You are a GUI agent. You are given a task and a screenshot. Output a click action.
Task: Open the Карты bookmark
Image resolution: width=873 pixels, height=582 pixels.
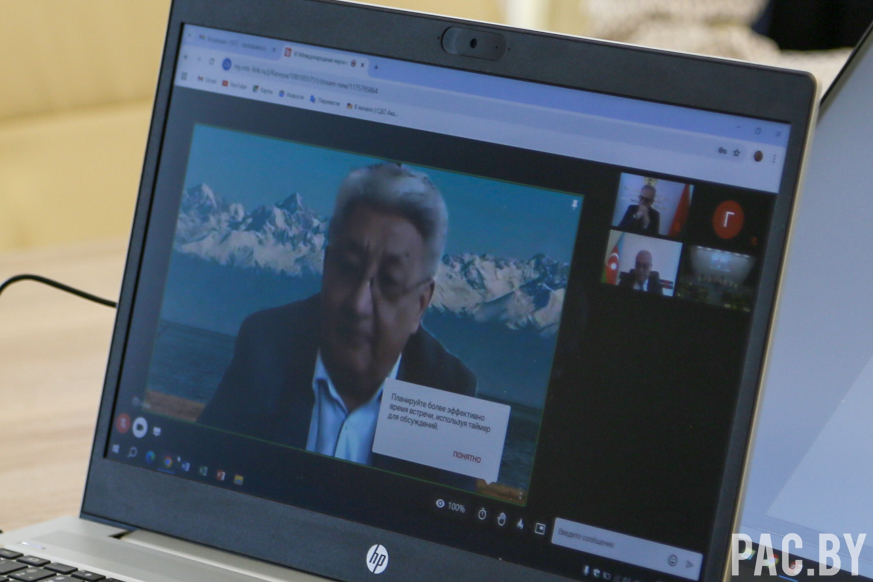click(263, 90)
